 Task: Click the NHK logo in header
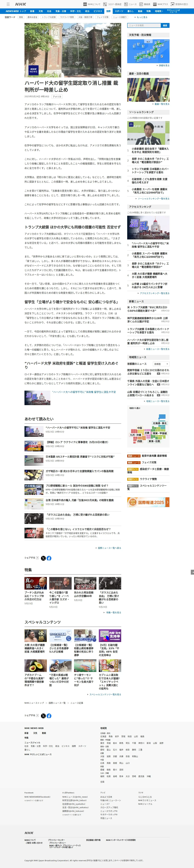[21, 4]
